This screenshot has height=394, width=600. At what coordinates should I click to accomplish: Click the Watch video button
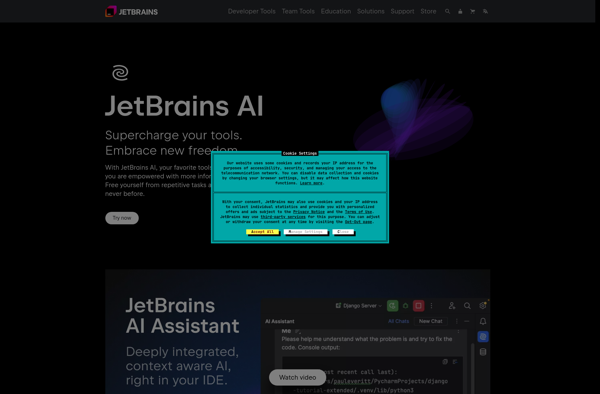coord(297,378)
